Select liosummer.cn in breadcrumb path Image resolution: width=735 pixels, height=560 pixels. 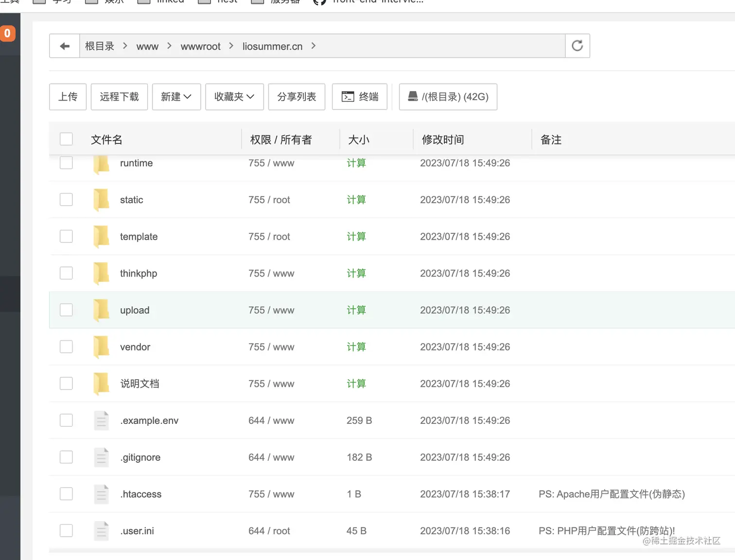pos(272,46)
